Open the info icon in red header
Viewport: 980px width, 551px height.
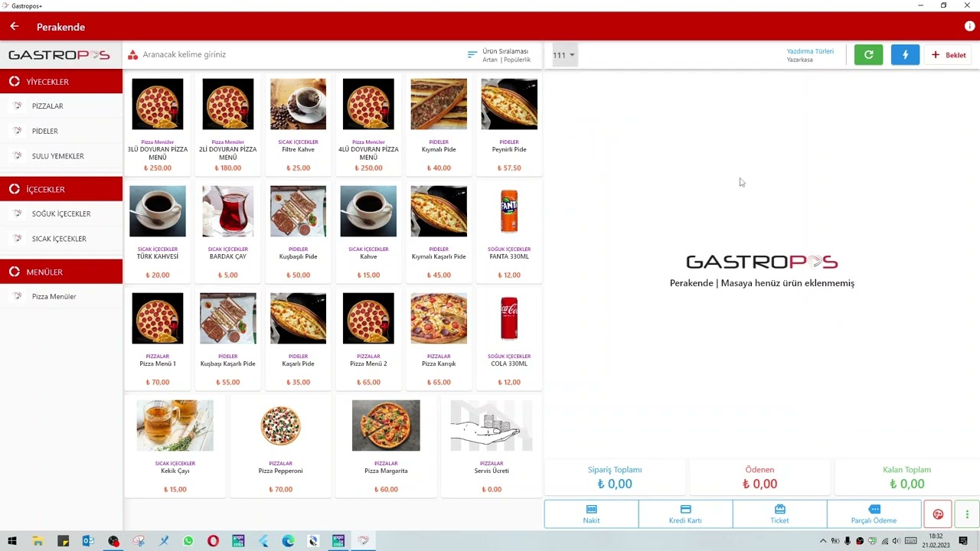click(969, 26)
